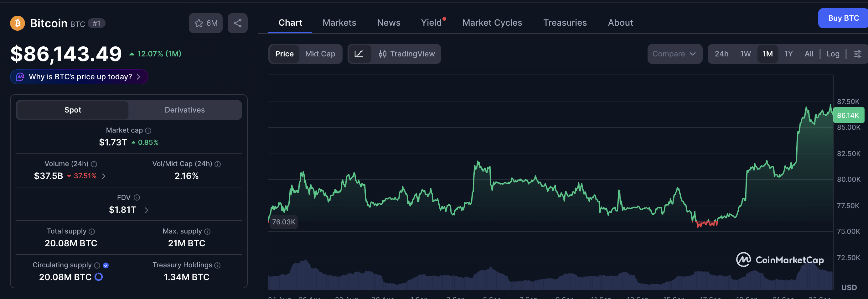Click the #1 rank badge
Screen dimensions: 868x299
(96, 23)
